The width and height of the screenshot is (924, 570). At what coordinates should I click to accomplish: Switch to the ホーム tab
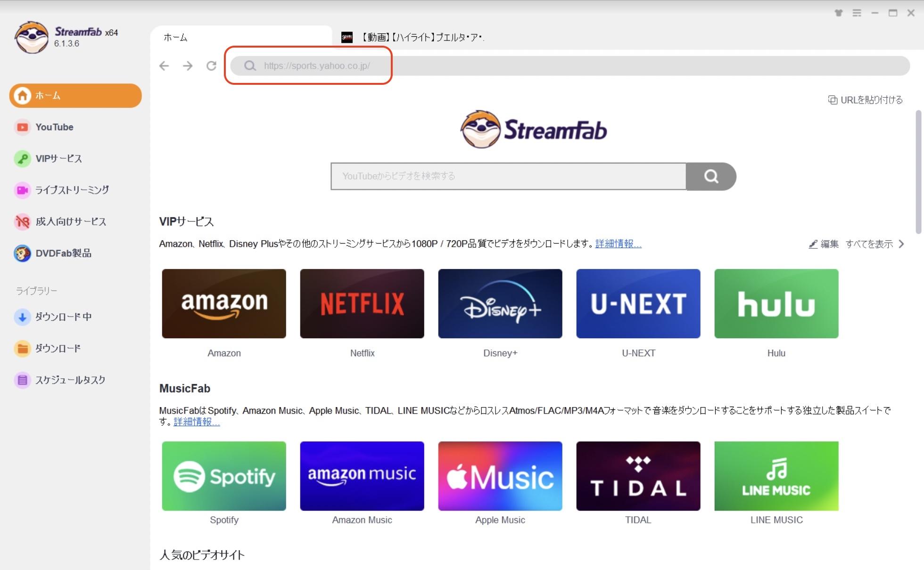coord(241,37)
